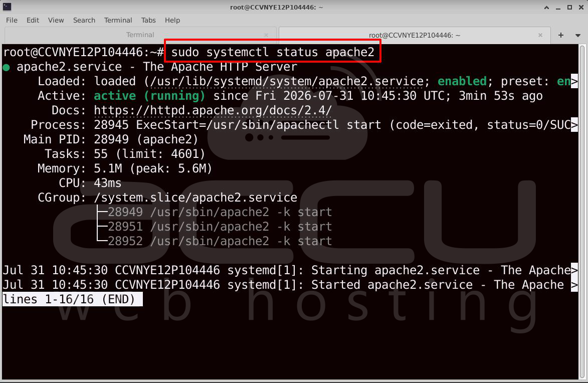Screen dimensions: 588x383
Task: Open the Tabs menu
Action: pyautogui.click(x=148, y=20)
